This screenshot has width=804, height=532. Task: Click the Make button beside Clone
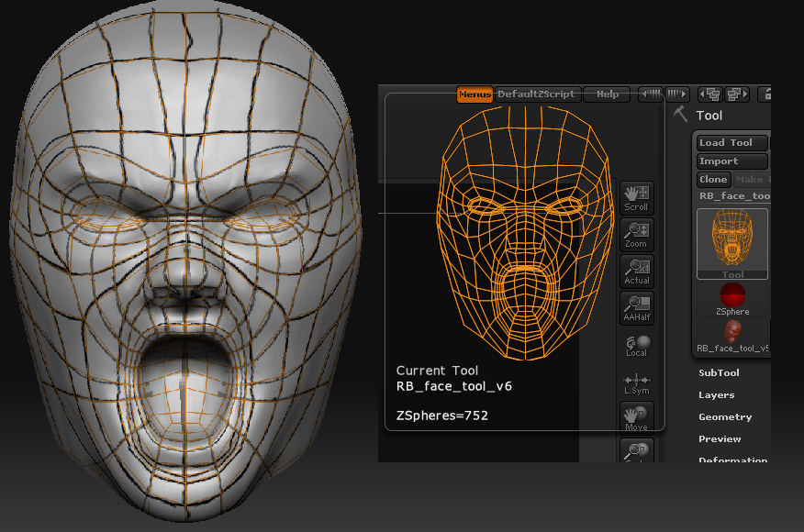(x=752, y=180)
